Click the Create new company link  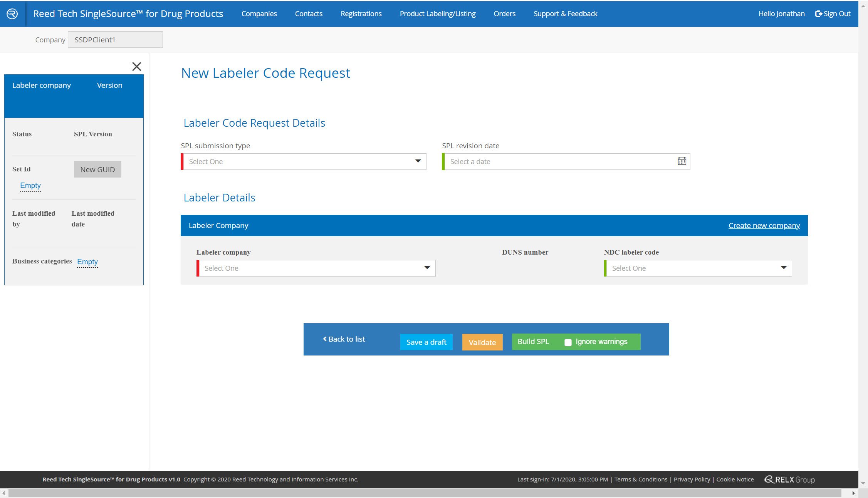pos(764,226)
